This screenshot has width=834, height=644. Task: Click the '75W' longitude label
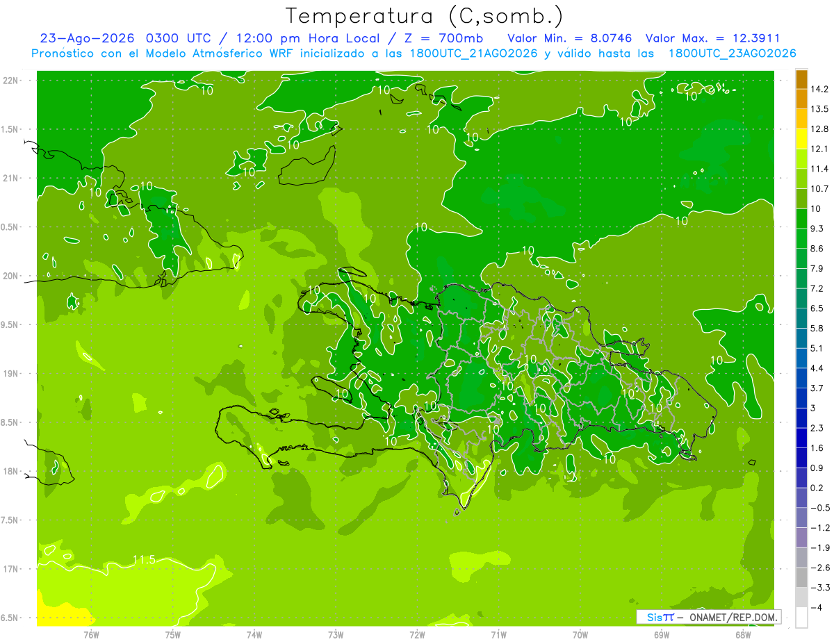point(173,634)
